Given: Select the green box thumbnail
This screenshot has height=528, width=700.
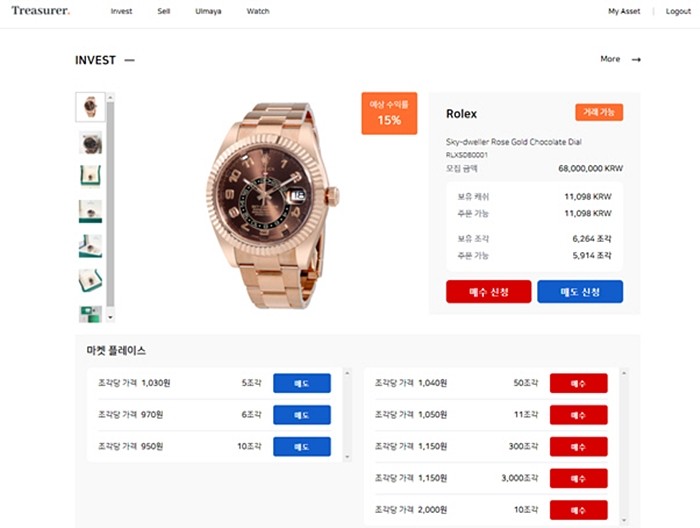Looking at the screenshot, I should 91,176.
